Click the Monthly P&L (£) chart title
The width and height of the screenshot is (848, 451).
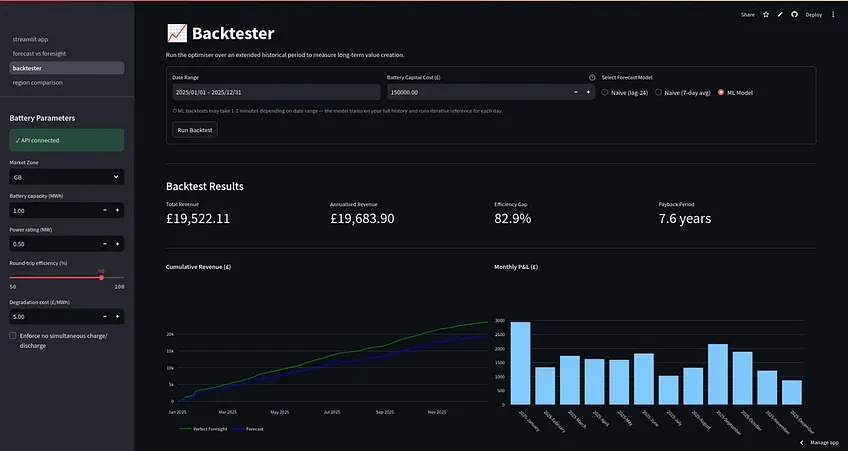(516, 267)
